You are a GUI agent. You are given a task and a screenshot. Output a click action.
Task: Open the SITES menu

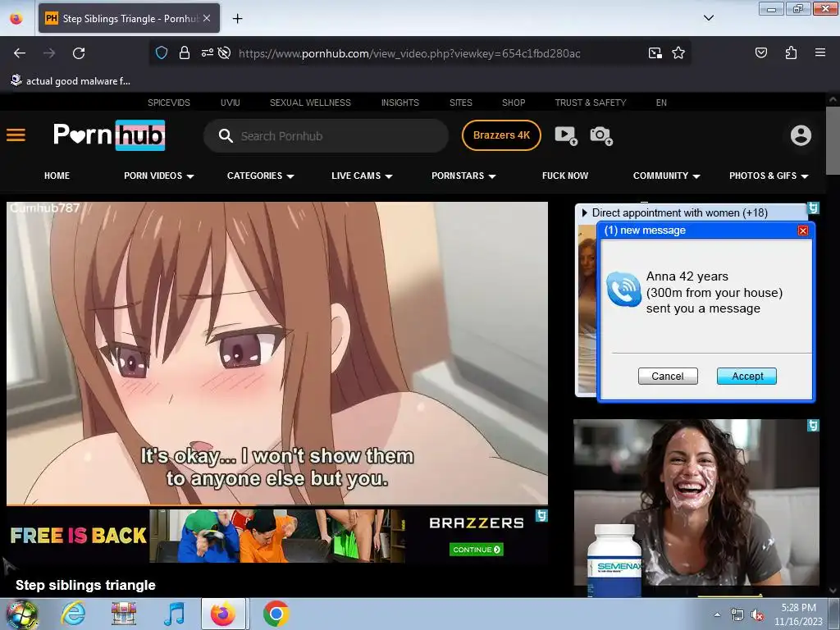click(x=461, y=103)
